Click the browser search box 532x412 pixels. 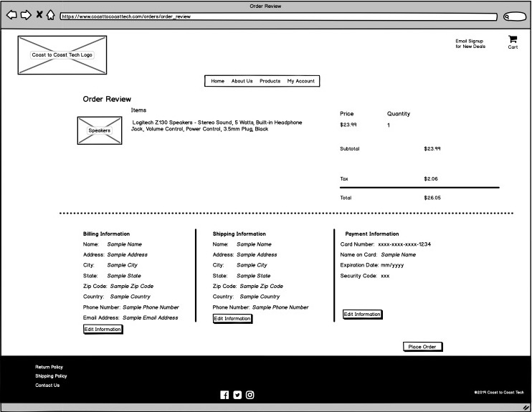pyautogui.click(x=514, y=16)
